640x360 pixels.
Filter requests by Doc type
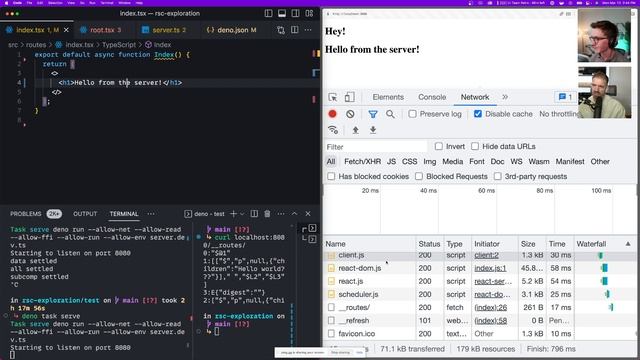point(497,162)
